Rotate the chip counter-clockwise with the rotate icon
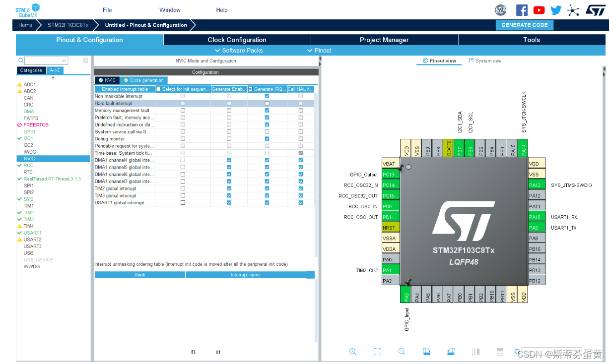This screenshot has height=364, width=610. 451,352
